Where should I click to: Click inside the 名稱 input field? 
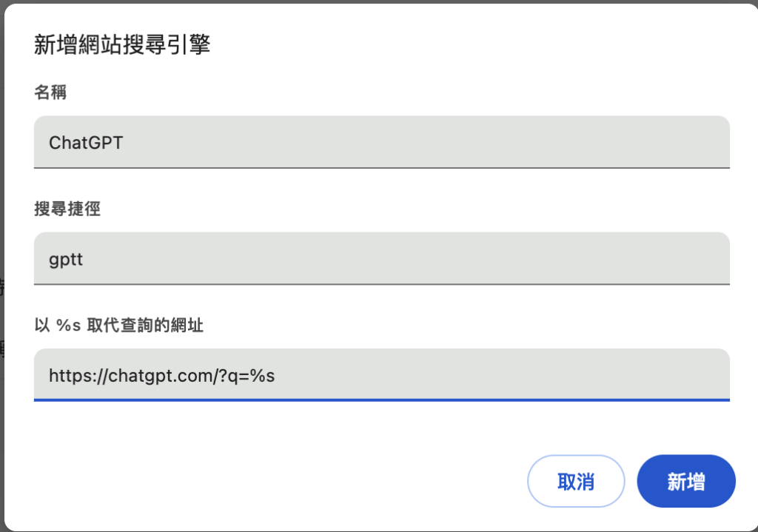point(370,141)
